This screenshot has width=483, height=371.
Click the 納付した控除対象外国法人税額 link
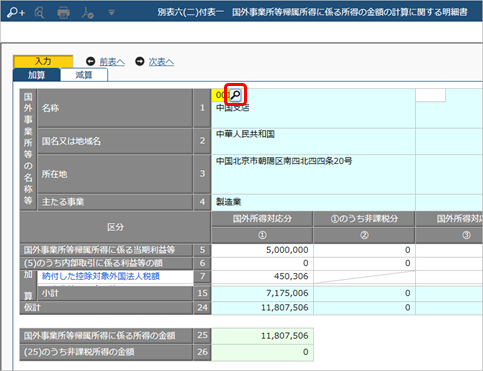[x=101, y=276]
